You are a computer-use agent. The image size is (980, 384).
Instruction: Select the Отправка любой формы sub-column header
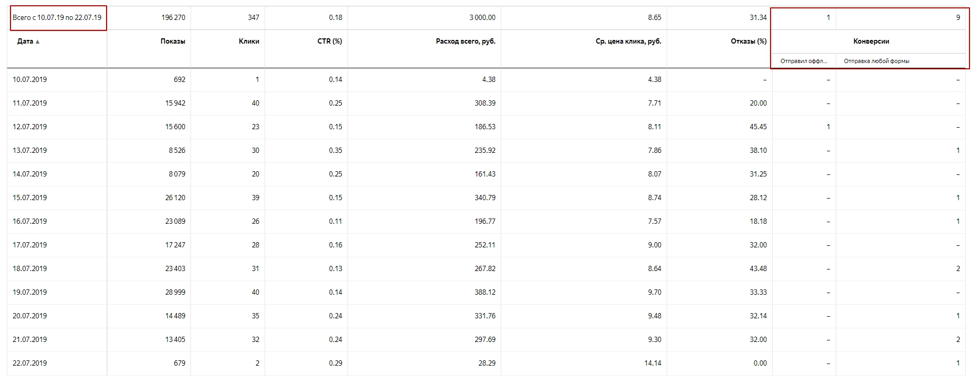coord(877,61)
